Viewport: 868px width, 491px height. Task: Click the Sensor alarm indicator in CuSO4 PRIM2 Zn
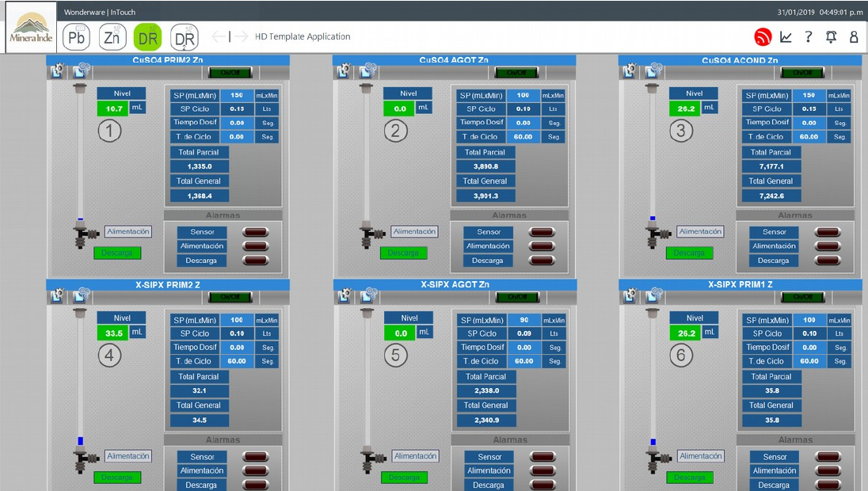(x=255, y=232)
